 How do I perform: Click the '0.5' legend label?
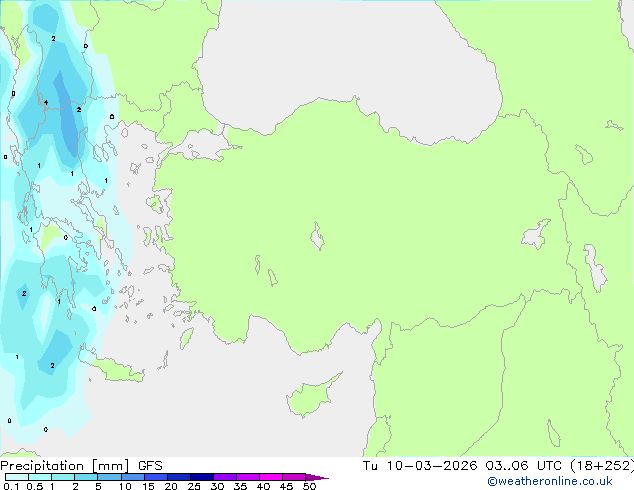pyautogui.click(x=35, y=486)
